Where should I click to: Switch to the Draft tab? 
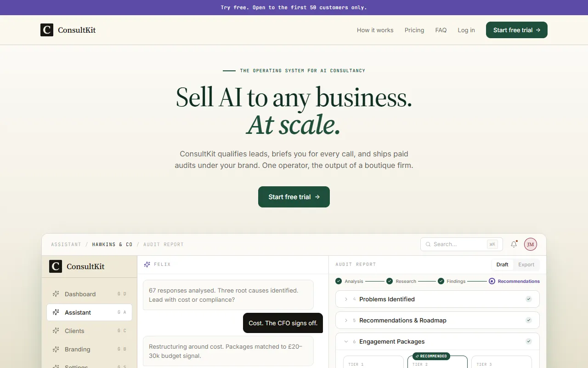[503, 264]
